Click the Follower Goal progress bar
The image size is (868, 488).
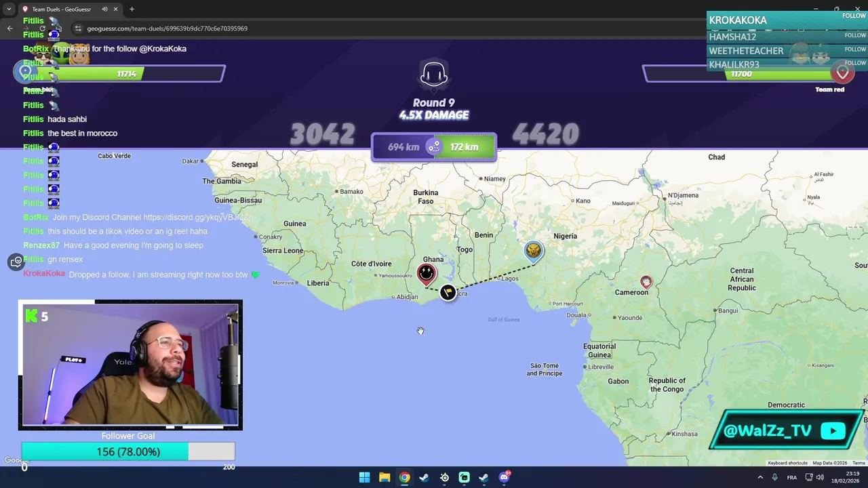(128, 451)
